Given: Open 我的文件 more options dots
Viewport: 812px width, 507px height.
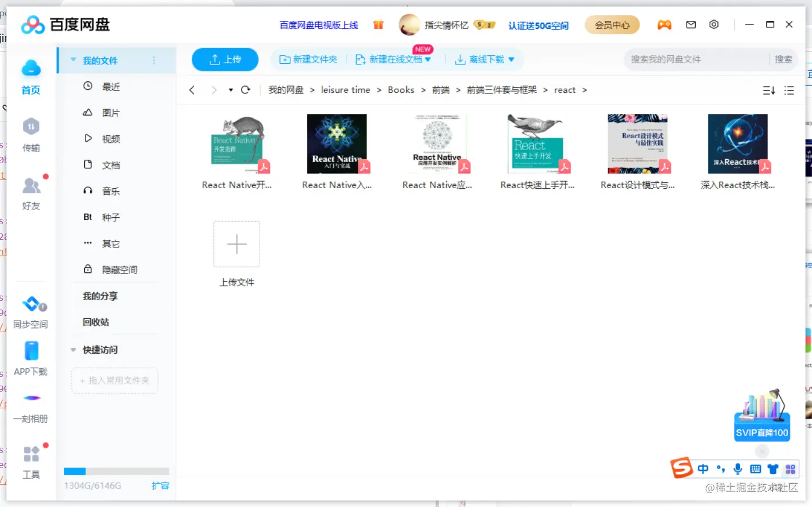Looking at the screenshot, I should [x=154, y=60].
